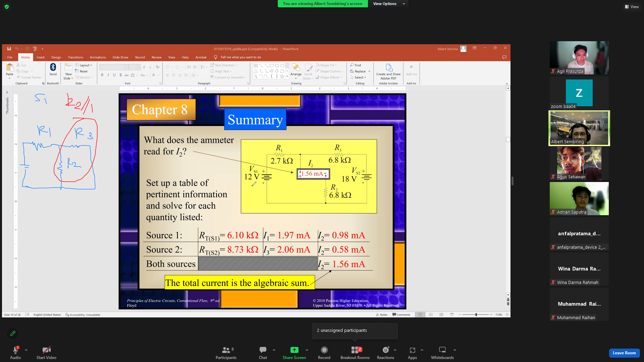Click the green annotate pencil icon
Viewport: 644px width, 362px height.
(x=13, y=334)
